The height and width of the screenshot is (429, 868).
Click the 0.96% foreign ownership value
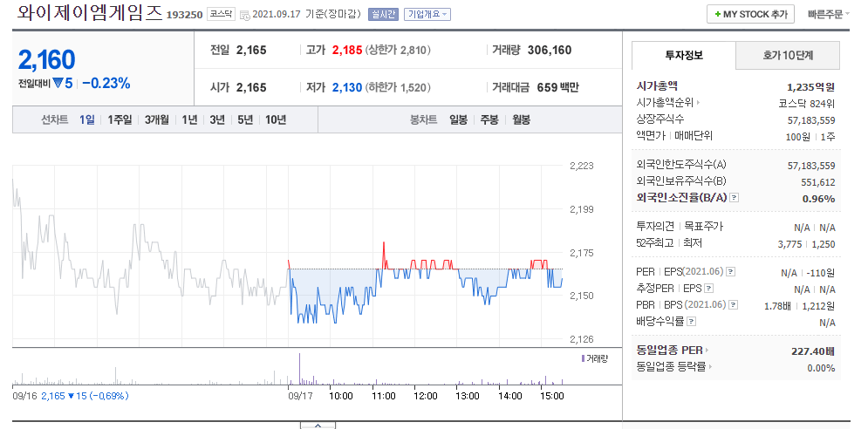pyautogui.click(x=819, y=199)
